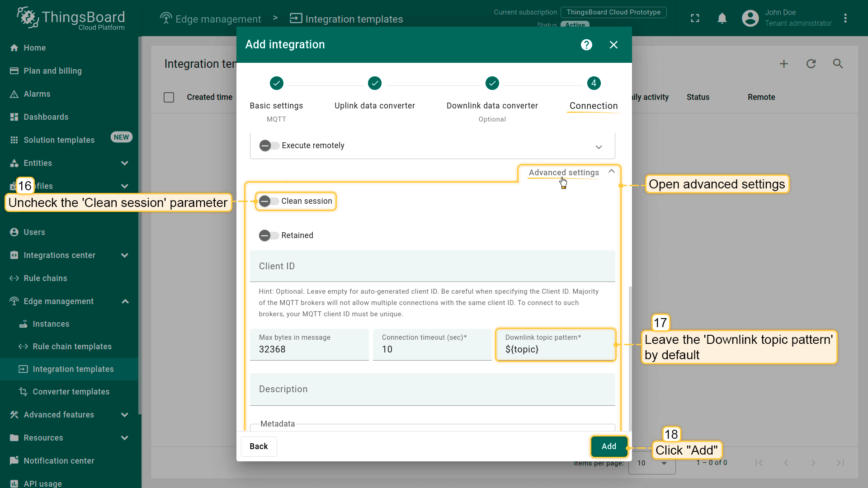Image resolution: width=868 pixels, height=488 pixels.
Task: Click the search magnifier icon
Action: (x=838, y=64)
